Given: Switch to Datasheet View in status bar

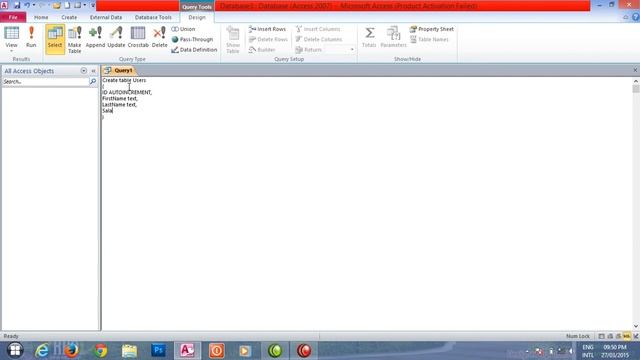Looking at the screenshot, I should click(601, 336).
